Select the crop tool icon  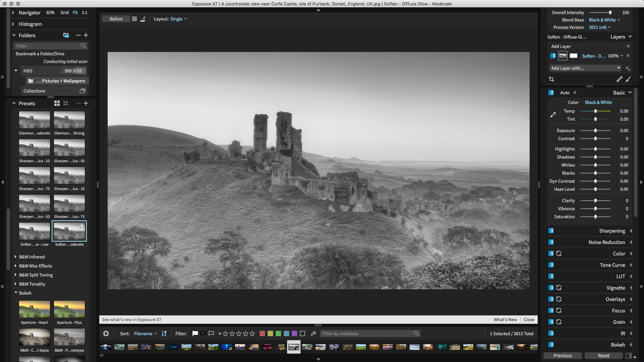point(551,79)
